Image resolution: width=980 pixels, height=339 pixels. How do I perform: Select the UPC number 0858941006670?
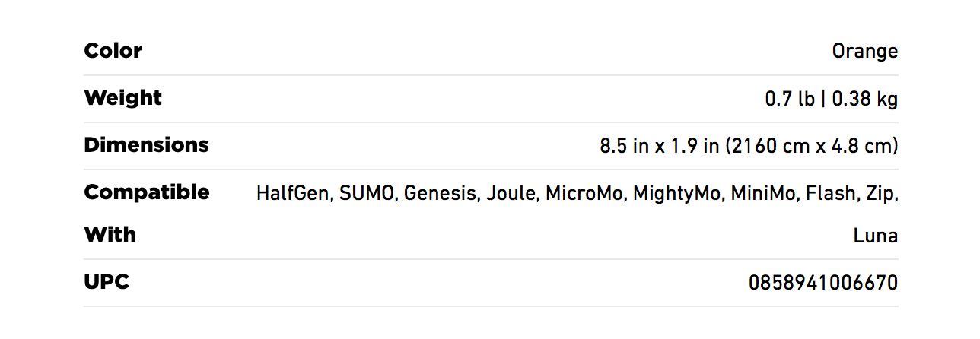pos(823,283)
